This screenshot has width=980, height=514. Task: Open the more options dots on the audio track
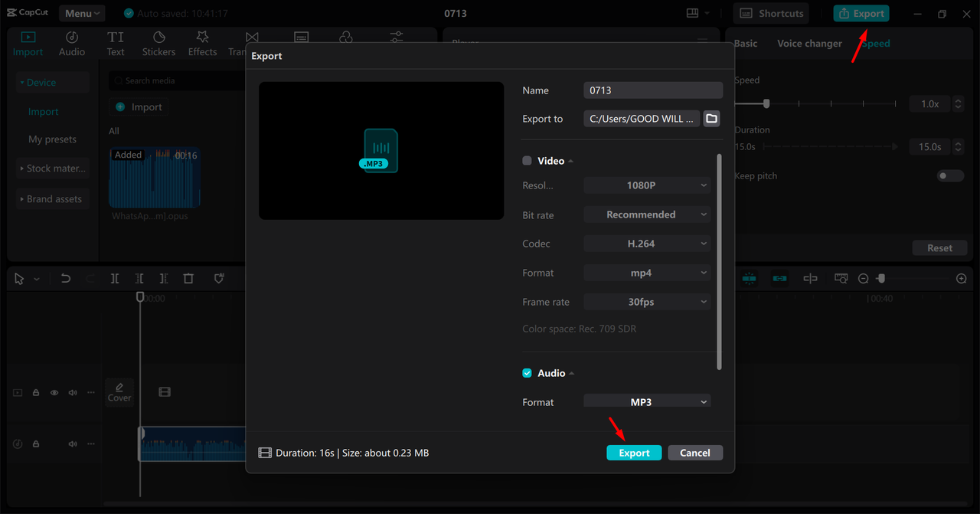(x=91, y=444)
